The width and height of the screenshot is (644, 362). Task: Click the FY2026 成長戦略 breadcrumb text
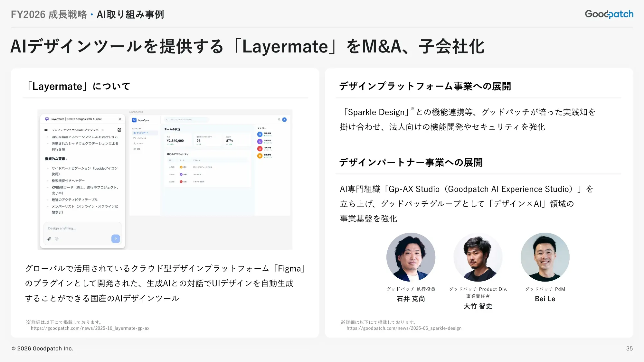coord(49,14)
